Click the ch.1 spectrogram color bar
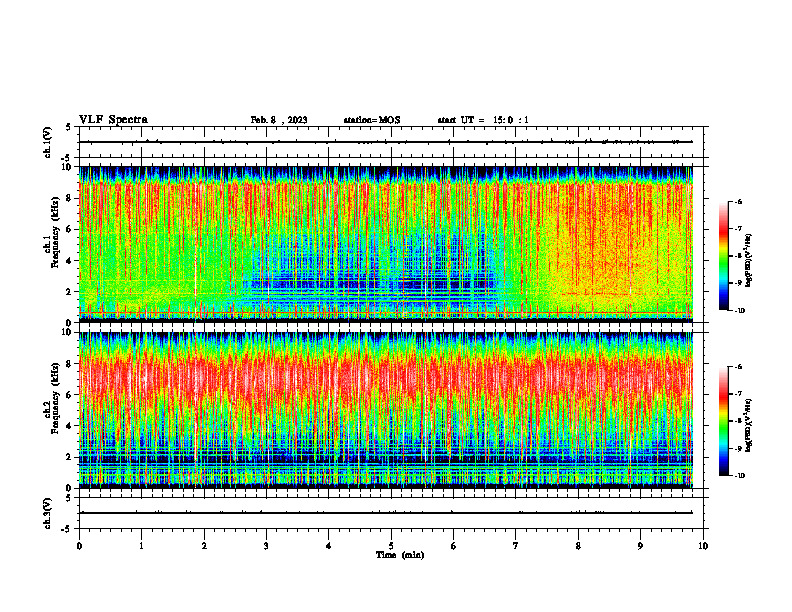792x612 pixels. coord(723,256)
